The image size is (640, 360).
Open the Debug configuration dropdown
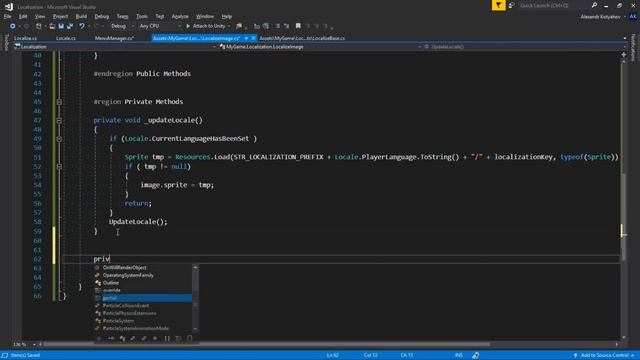[x=122, y=26]
